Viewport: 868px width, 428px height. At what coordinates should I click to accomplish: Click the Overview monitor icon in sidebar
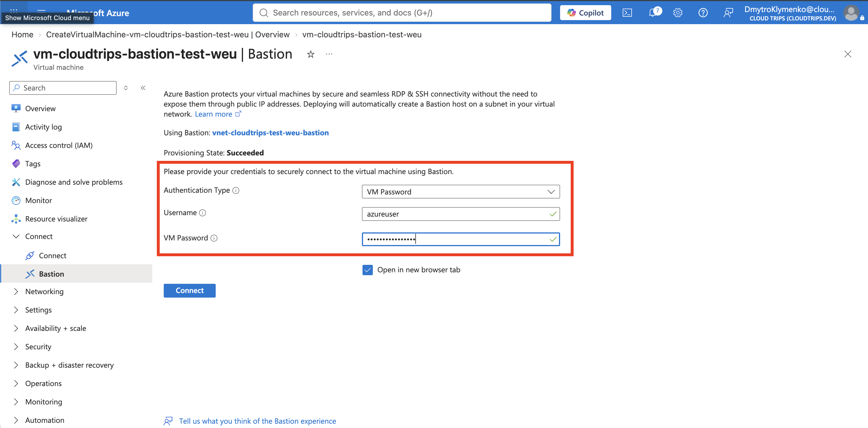16,109
